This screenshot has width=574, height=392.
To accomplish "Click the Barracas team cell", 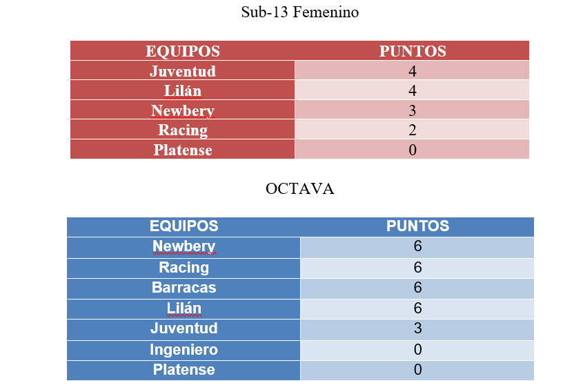I will (x=184, y=288).
